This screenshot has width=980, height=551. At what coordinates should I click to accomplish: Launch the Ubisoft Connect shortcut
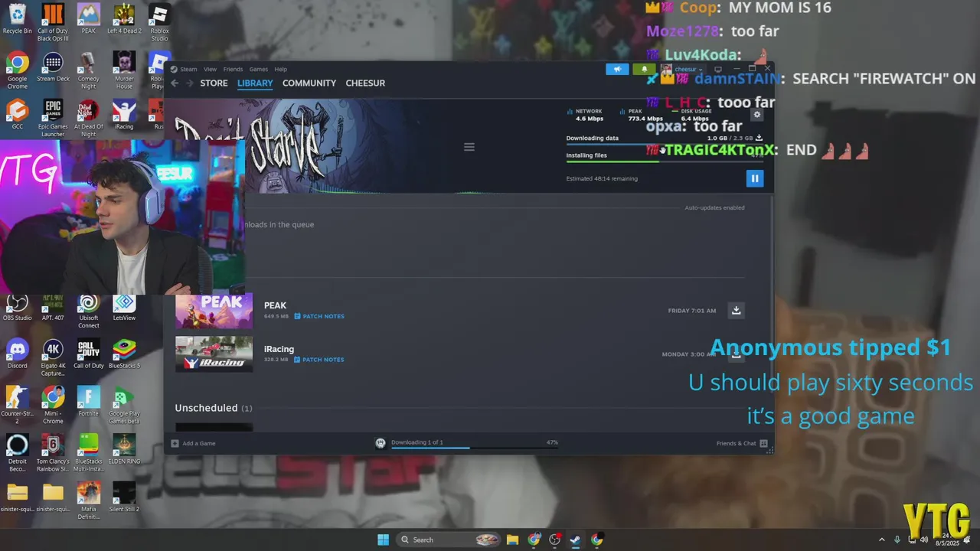pos(88,311)
